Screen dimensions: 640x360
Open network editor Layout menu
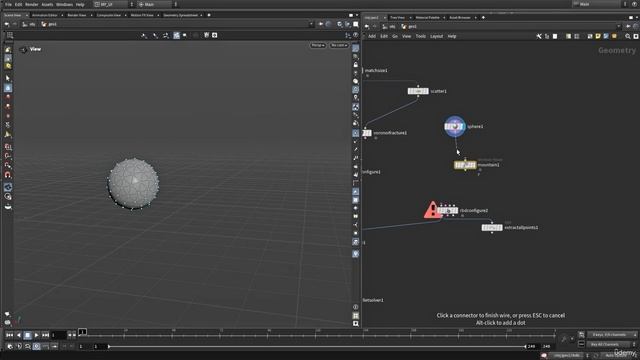click(436, 36)
